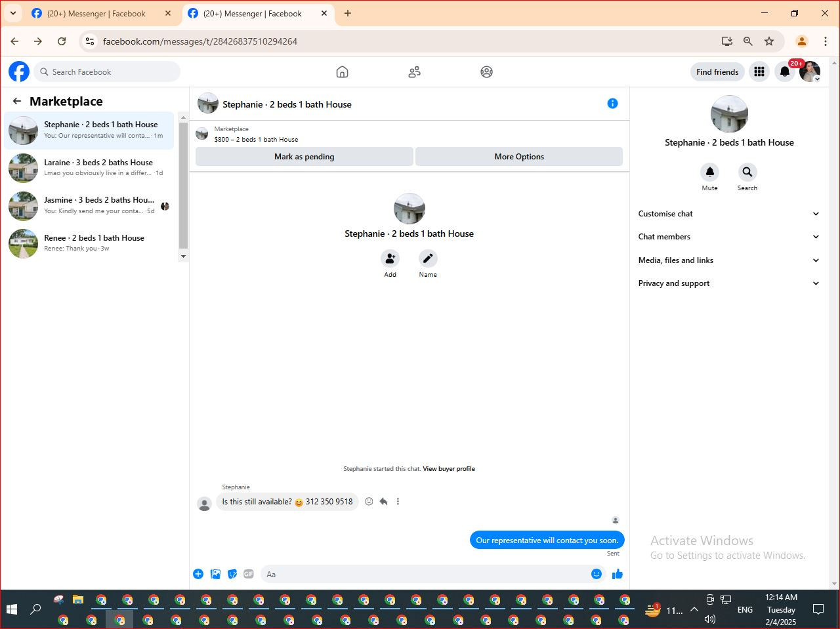The image size is (840, 629).
Task: Click the Find friends button
Action: pos(717,72)
